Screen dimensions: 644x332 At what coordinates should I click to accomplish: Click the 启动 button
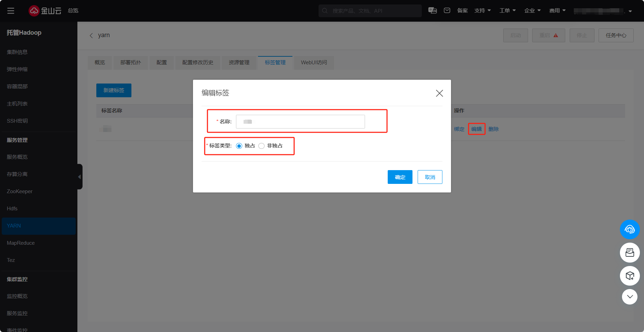click(x=516, y=35)
